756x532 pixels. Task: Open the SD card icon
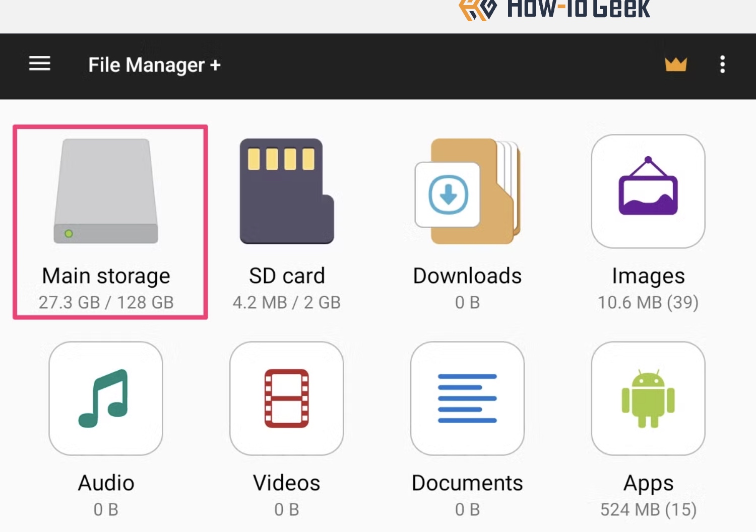tap(287, 191)
